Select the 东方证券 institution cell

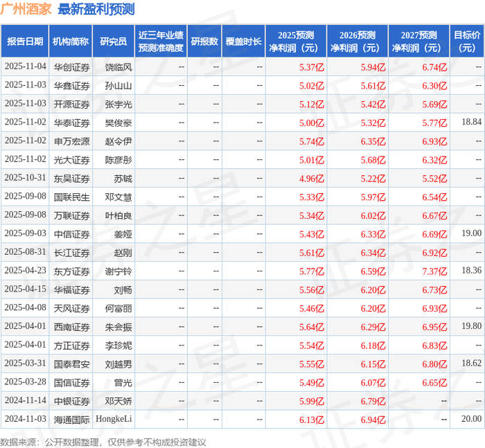pos(72,271)
